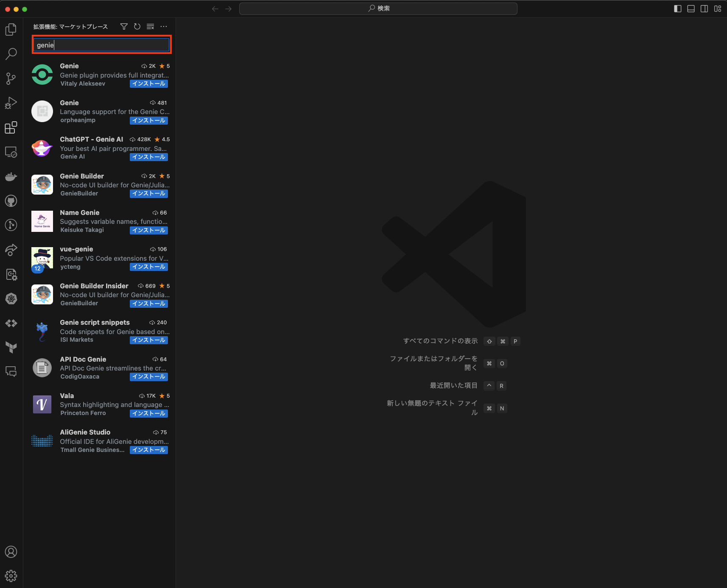Open the Manage gear icon
The width and height of the screenshot is (727, 588).
tap(11, 576)
